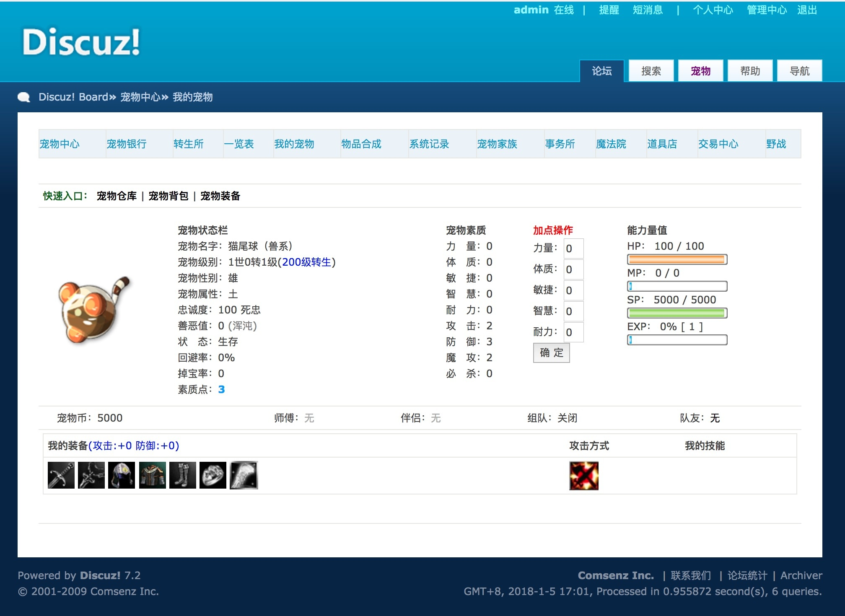Viewport: 845px width, 616px height.
Task: Open the 宠物银行 menu item
Action: [126, 144]
